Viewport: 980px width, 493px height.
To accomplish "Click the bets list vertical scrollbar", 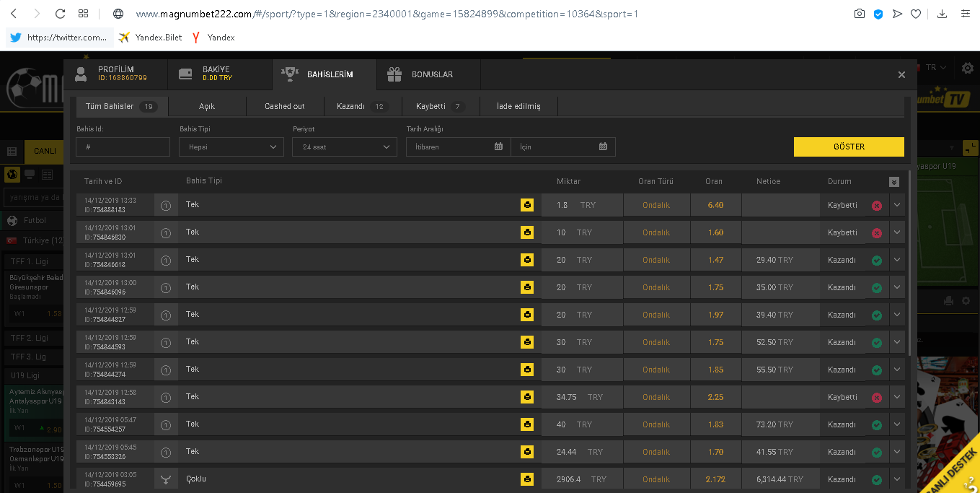I will 910,263.
